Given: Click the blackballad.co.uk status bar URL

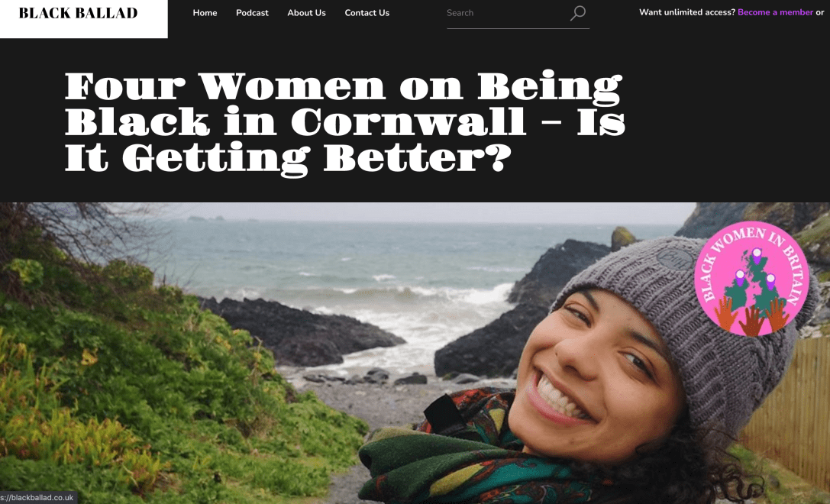Looking at the screenshot, I should [x=37, y=498].
